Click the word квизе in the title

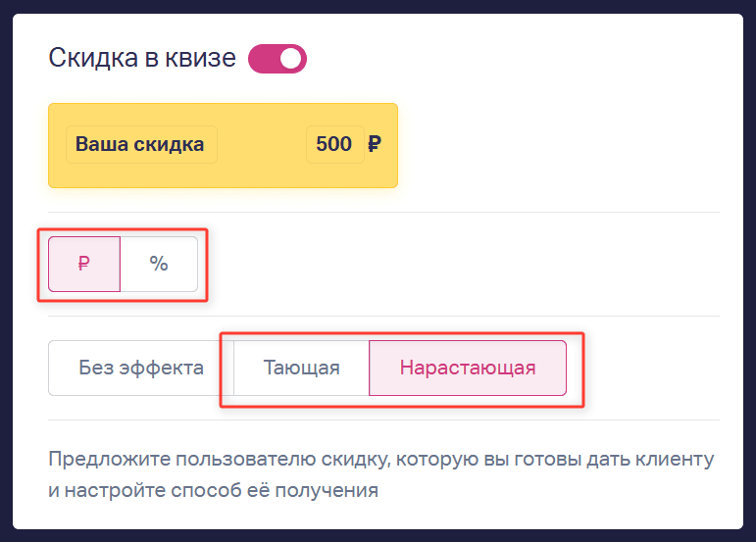[x=201, y=58]
